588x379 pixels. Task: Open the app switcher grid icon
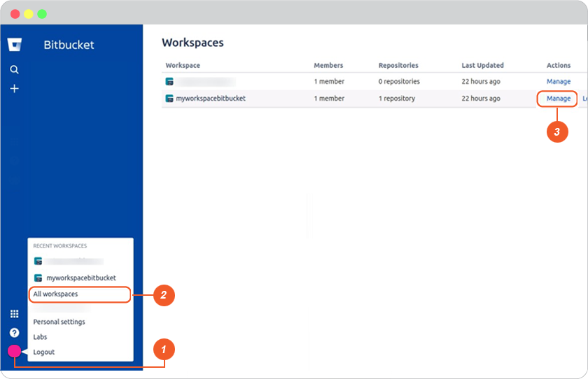pyautogui.click(x=14, y=314)
